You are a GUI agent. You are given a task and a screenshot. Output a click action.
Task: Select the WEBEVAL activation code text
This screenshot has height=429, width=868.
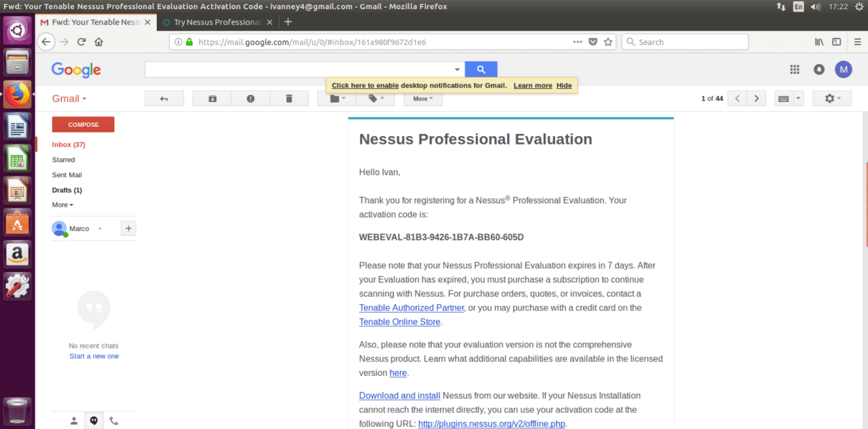[x=441, y=237]
